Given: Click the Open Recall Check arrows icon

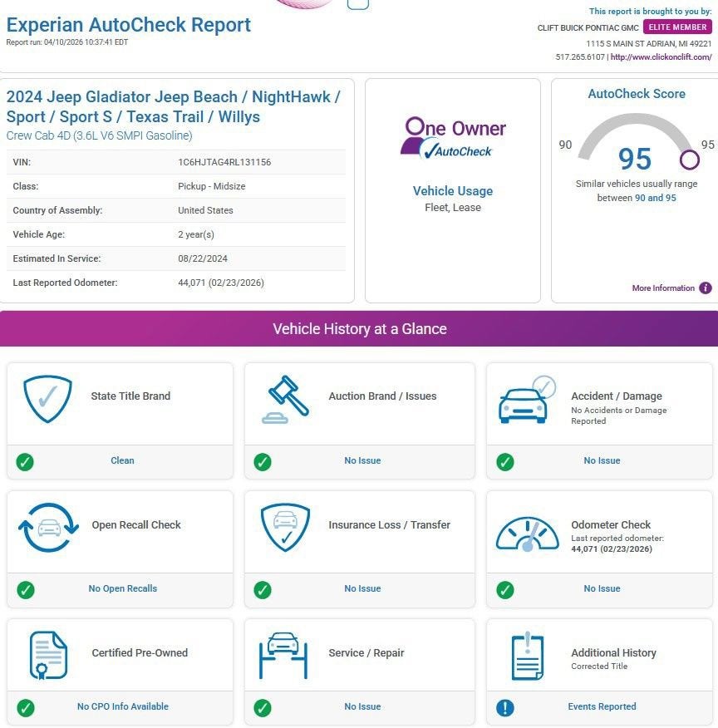Looking at the screenshot, I should pyautogui.click(x=48, y=528).
